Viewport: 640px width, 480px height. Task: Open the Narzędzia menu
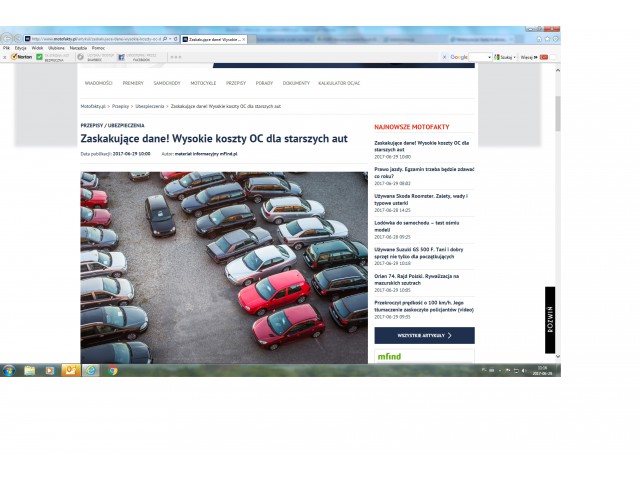tap(78, 48)
